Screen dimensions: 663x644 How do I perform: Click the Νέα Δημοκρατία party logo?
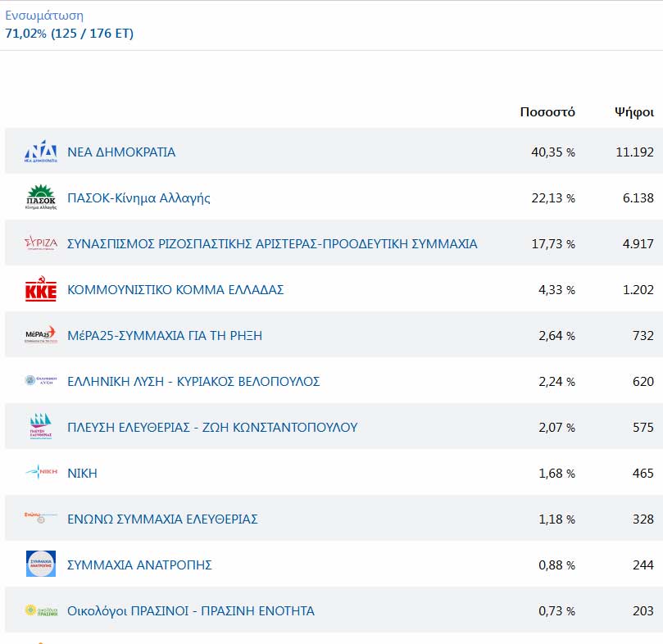[41, 152]
